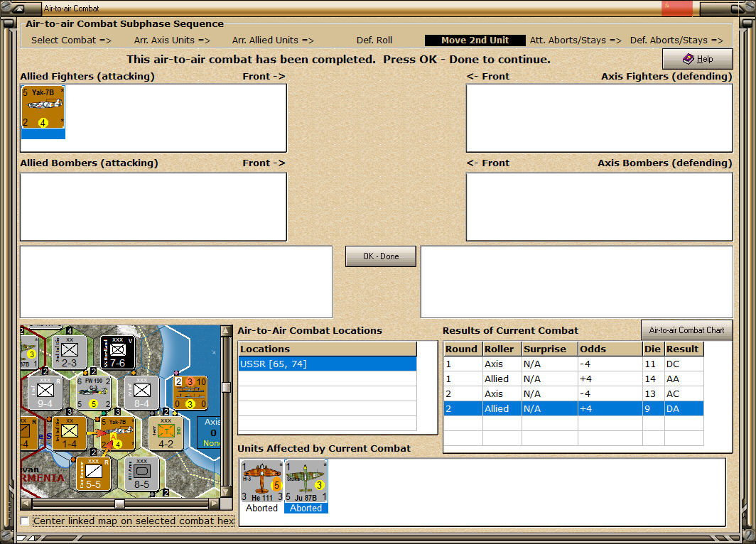The width and height of the screenshot is (756, 544).
Task: Click the map horizontal scrollbar thumb
Action: [x=119, y=504]
